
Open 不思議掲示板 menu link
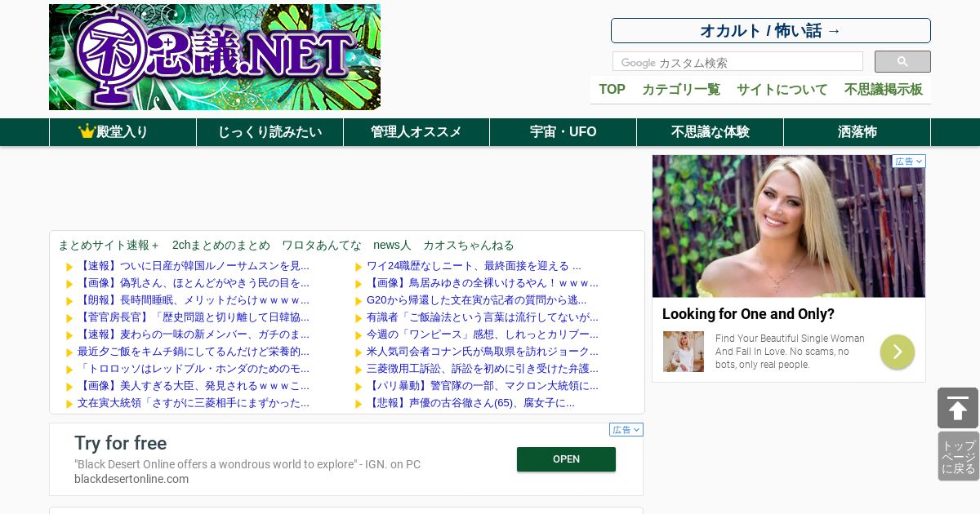884,90
